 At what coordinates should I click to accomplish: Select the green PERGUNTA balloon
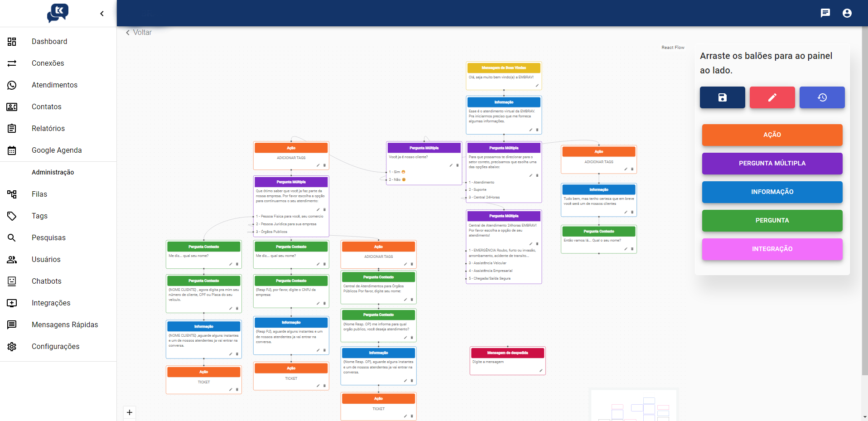point(772,221)
